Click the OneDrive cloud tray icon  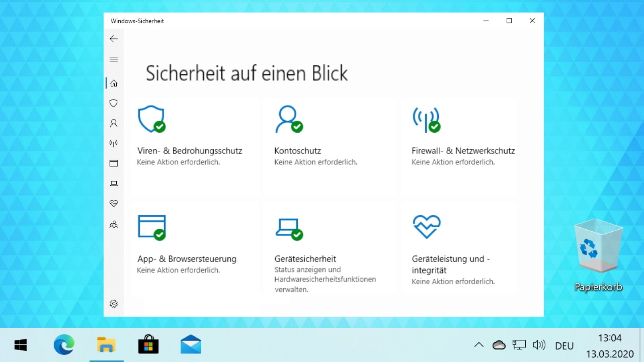coord(499,345)
